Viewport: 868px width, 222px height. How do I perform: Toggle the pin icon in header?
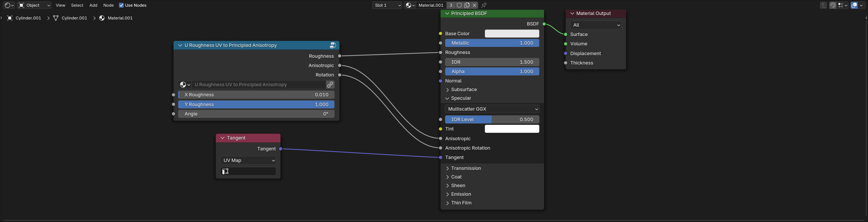coord(484,5)
